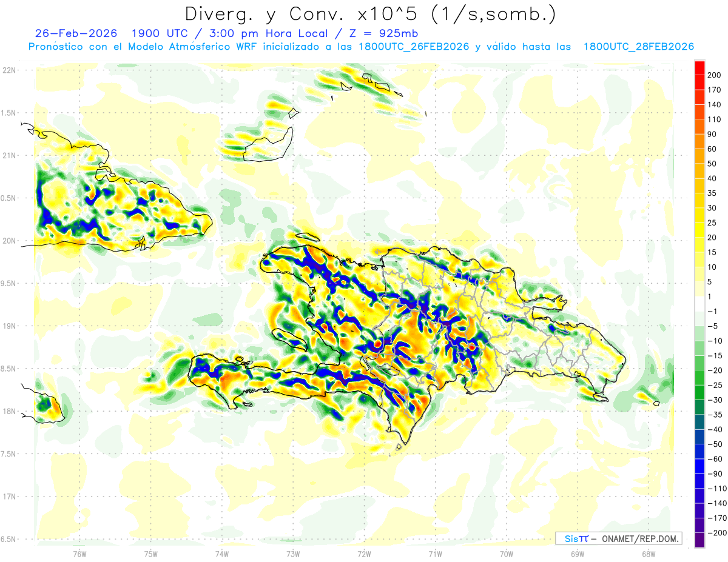Click the '6.5N' latitude label
Screen dimensions: 728x562
point(9,539)
